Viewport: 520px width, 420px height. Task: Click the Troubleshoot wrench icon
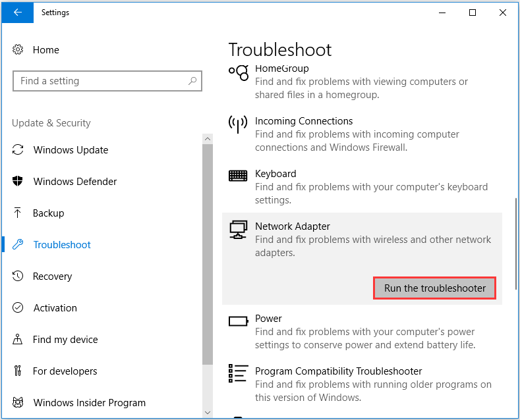(18, 244)
